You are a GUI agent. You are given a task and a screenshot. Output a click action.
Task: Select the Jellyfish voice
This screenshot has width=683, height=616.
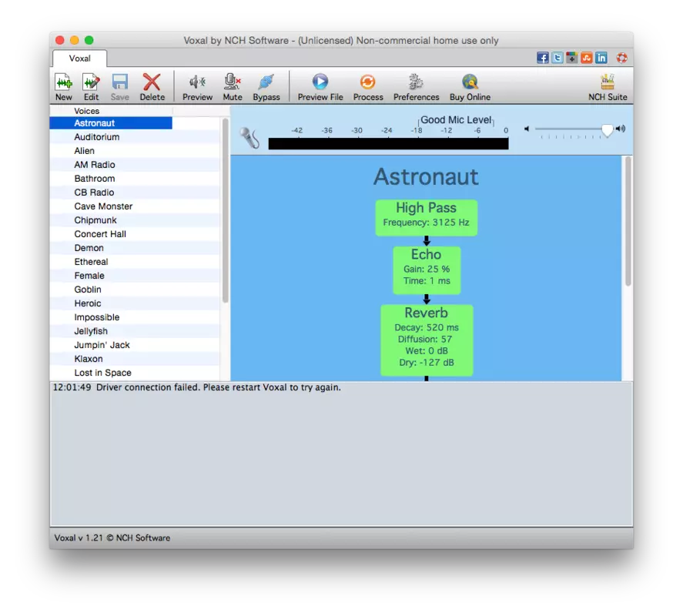point(135,332)
